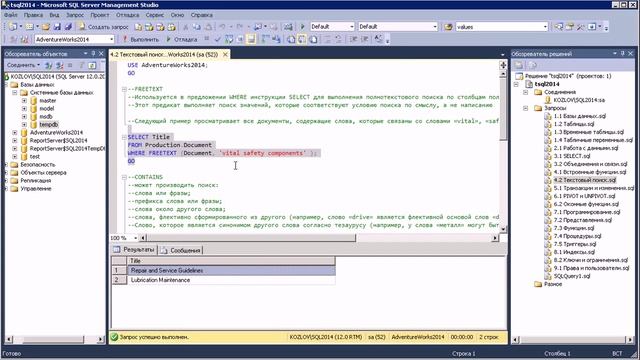Screen dimensions: 640x360
Task: Open 3.1 SELECT.sql in Solution Explorer
Action: point(571,156)
